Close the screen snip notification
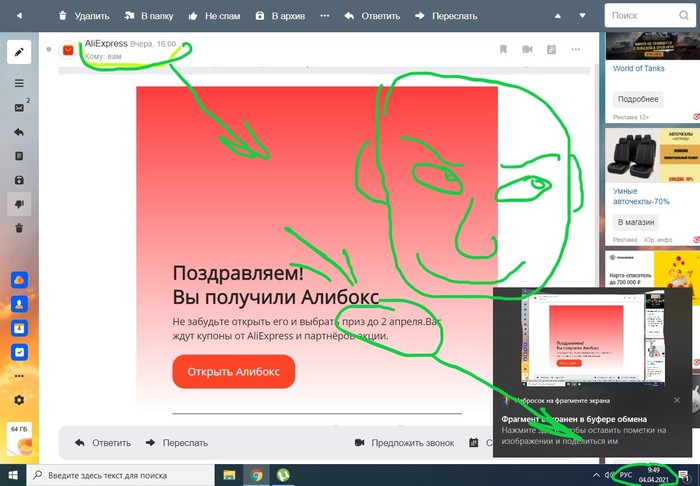 tap(677, 400)
